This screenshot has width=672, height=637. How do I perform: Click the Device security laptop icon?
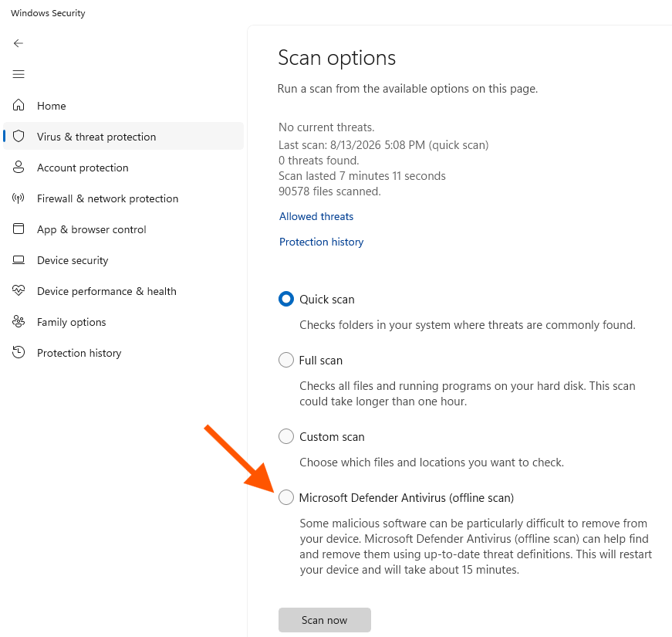click(x=19, y=260)
